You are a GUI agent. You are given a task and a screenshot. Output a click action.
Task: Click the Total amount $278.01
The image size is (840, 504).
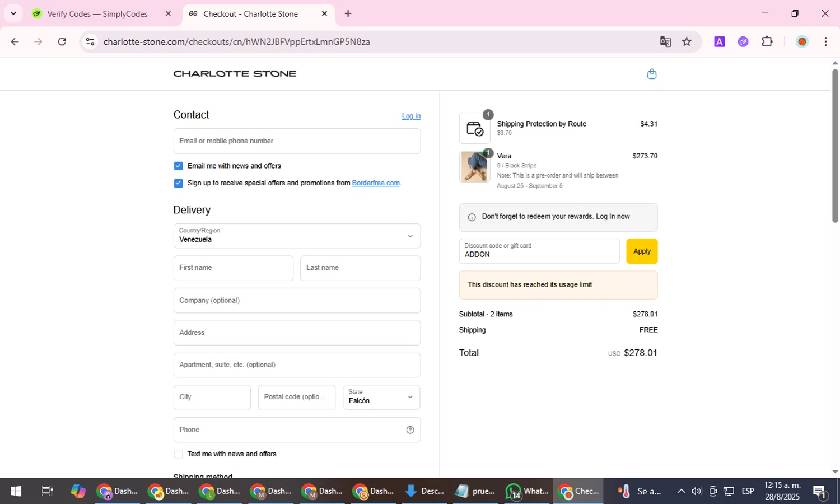tap(641, 353)
